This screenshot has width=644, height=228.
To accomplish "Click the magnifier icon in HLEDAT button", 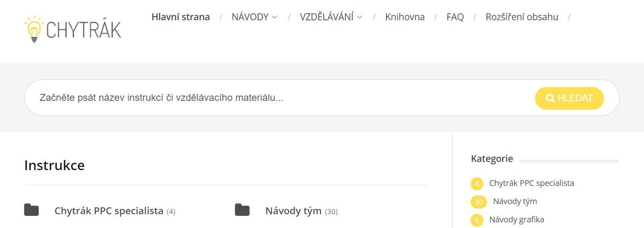I will pyautogui.click(x=550, y=98).
